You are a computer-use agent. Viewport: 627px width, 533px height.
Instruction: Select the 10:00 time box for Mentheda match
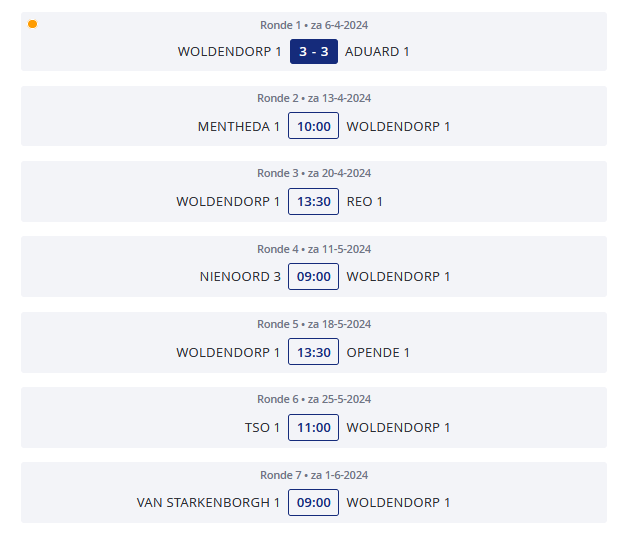[x=314, y=126]
